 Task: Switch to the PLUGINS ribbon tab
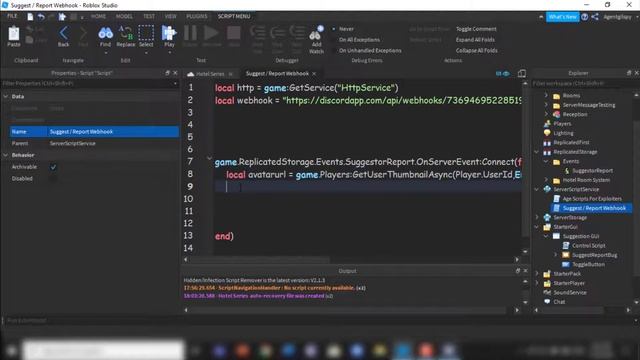click(197, 16)
